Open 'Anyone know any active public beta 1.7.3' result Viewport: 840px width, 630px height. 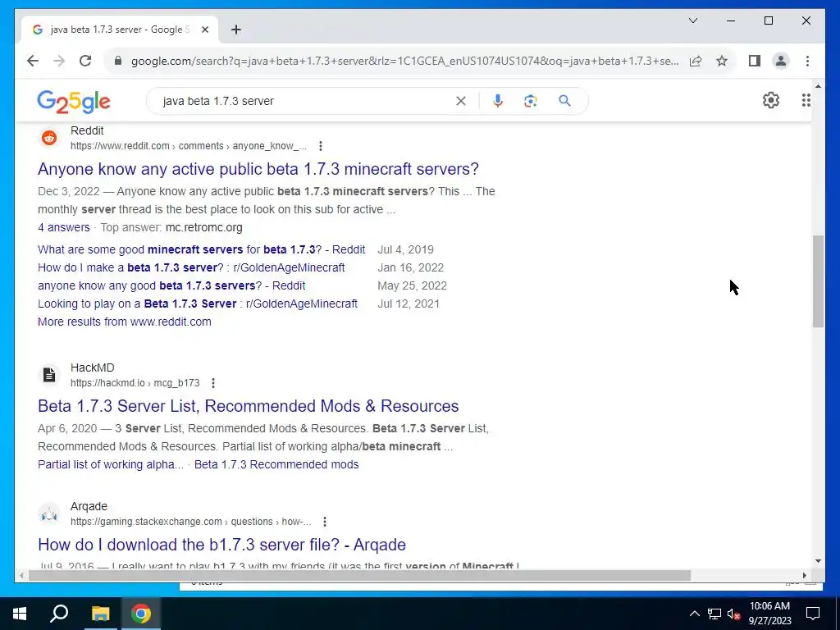coord(258,169)
